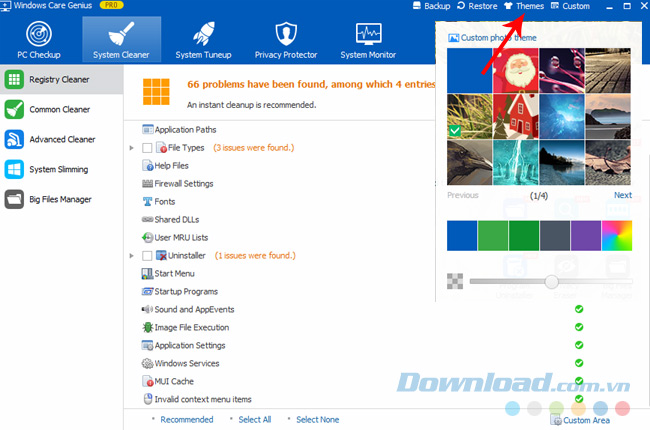Choose the red Christmas house theme

pos(516,116)
